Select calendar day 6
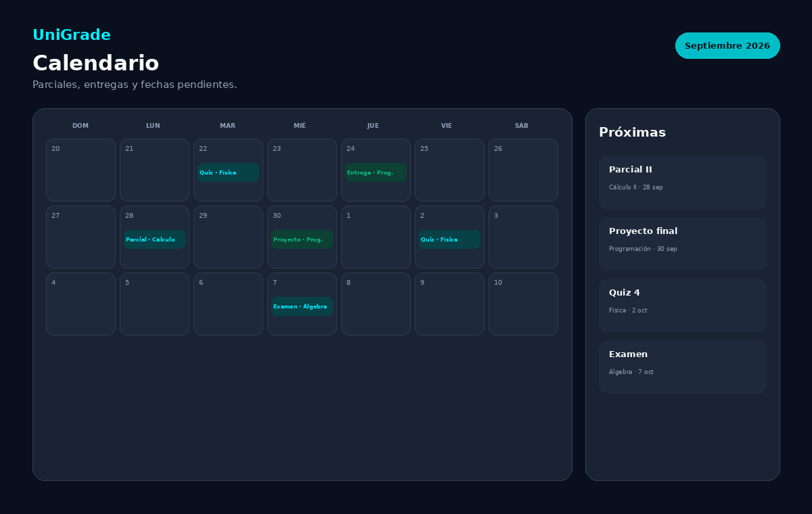 coord(228,304)
